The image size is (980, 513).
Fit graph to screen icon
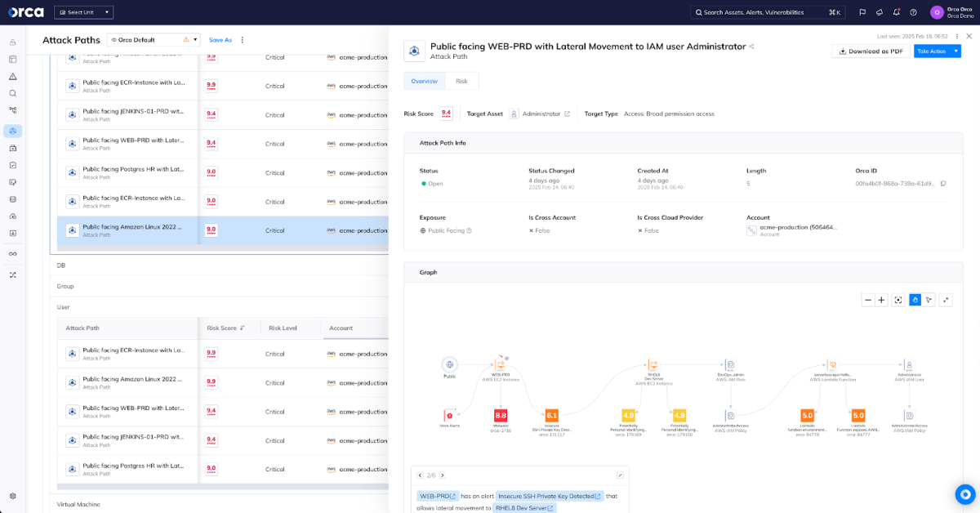898,300
